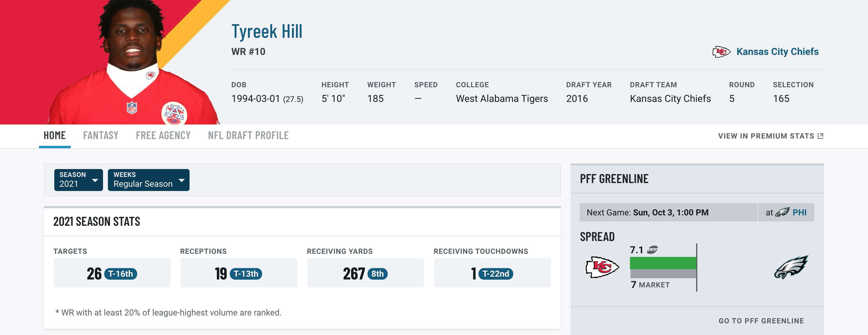Go to PFF Greenline link
Screen dimensions: 868x335
(x=761, y=321)
